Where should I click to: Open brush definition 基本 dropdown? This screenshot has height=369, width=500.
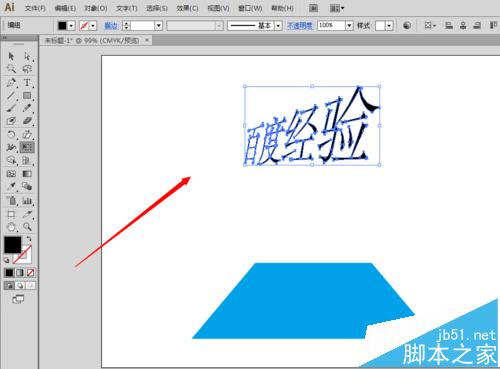278,25
